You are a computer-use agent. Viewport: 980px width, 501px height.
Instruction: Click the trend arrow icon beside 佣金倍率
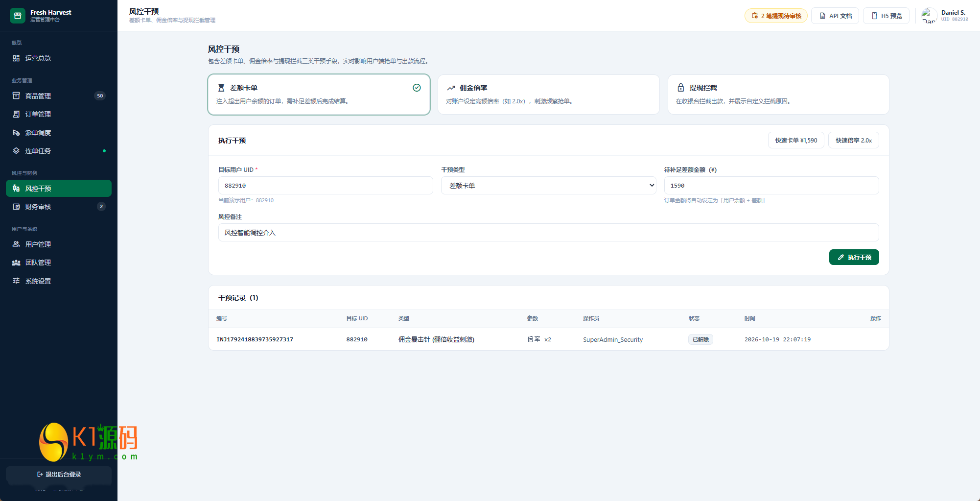click(x=451, y=88)
